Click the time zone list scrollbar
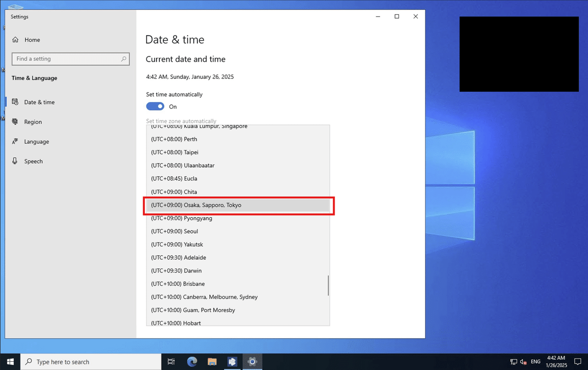Viewport: 588px width, 370px height. tap(327, 286)
